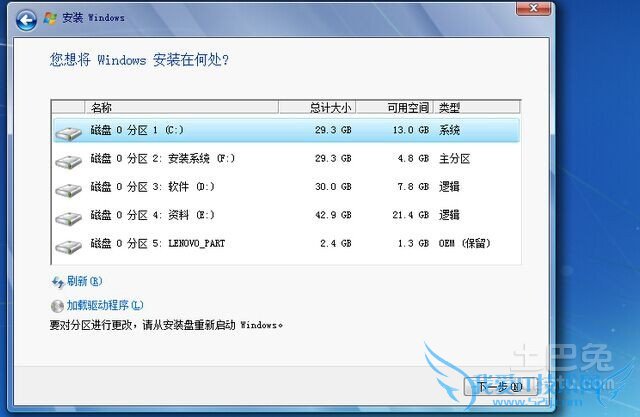Viewport: 640px width, 417px height.
Task: Select partition 磁盘 0 分区 4: 资料 (E:)
Action: (x=286, y=215)
